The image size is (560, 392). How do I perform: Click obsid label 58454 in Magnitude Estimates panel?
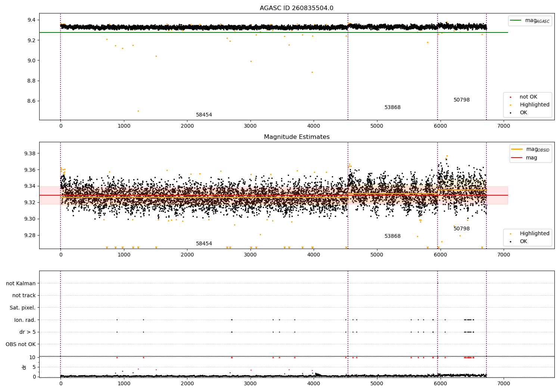point(204,244)
